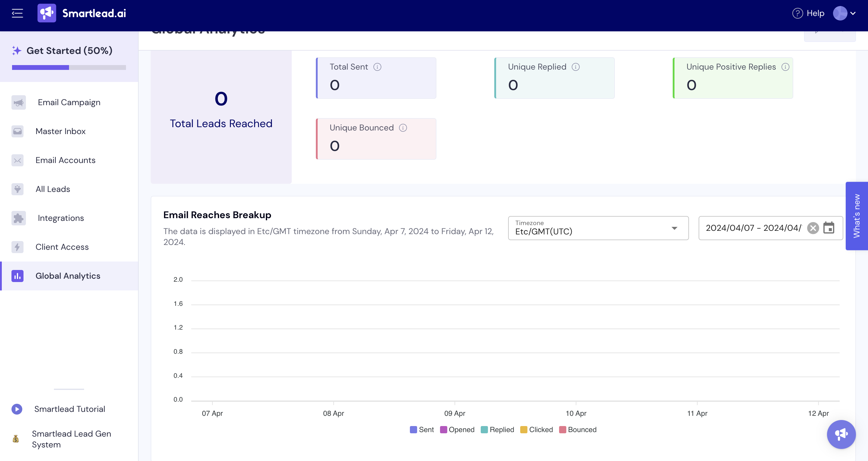Toggle the Opened series in chart legend
This screenshot has height=461, width=868.
coord(457,430)
